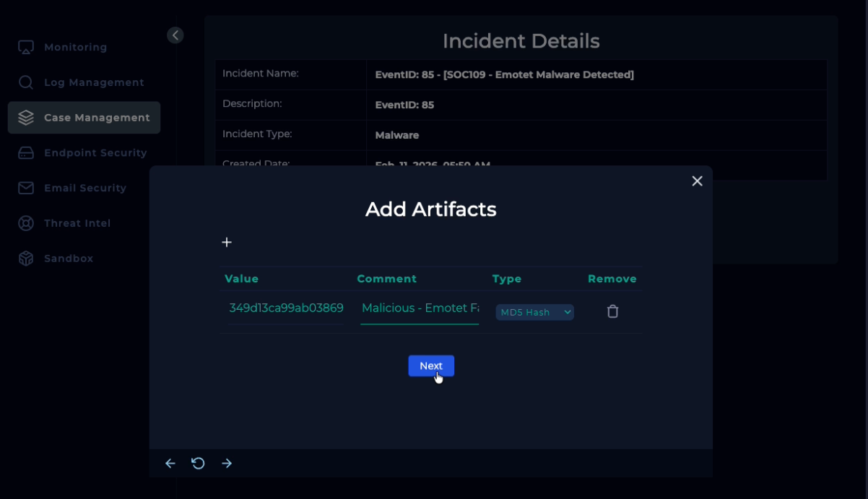868x499 pixels.
Task: Add a new artifact row with plus icon
Action: 227,243
